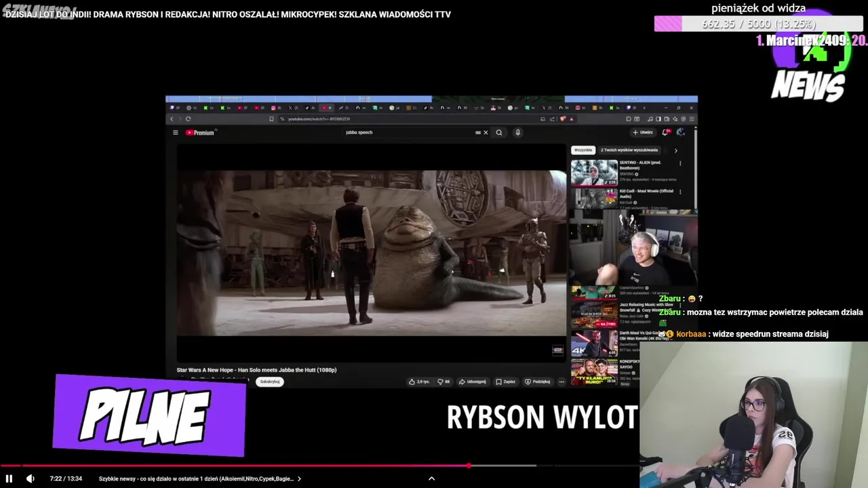868x488 pixels.
Task: Open a new browser tab with plus
Action: (644, 108)
